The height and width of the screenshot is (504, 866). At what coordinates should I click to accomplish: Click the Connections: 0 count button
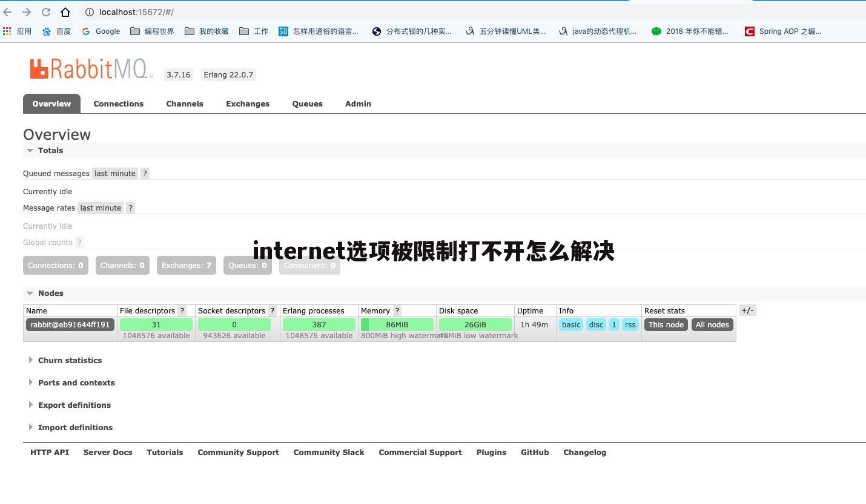[56, 266]
